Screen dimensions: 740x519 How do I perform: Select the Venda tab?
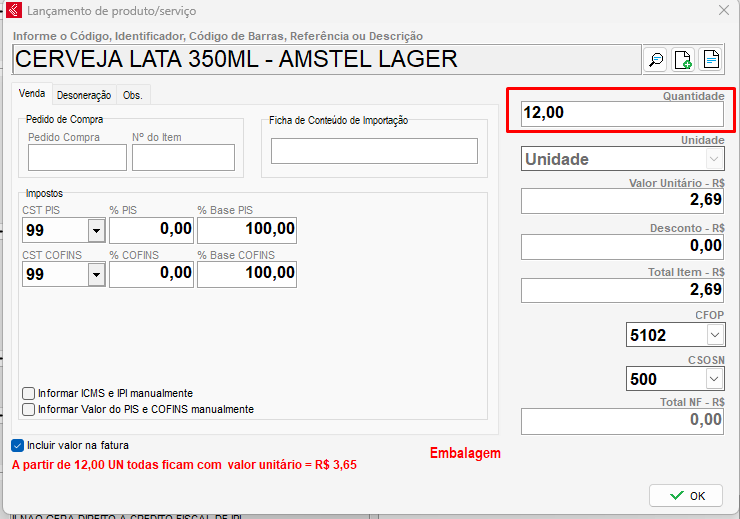pyautogui.click(x=32, y=94)
